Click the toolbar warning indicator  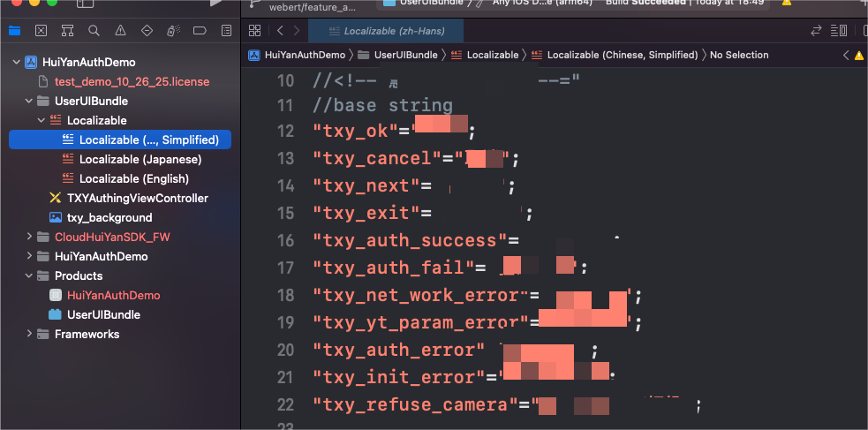pyautogui.click(x=787, y=3)
